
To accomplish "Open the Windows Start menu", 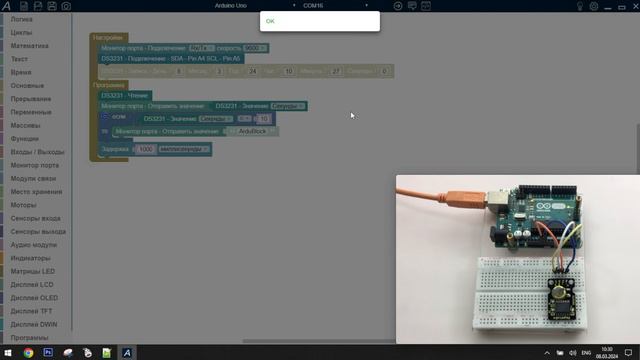I will click(8, 353).
